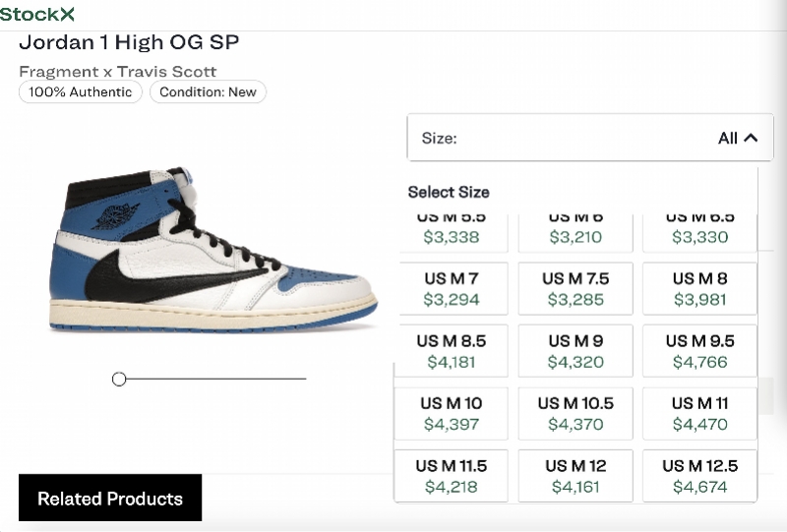Select size US M 11

point(699,414)
